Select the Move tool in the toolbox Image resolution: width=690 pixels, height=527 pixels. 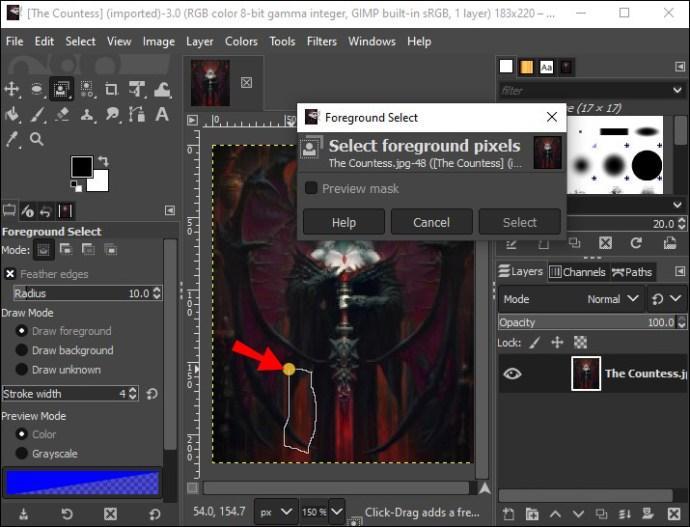[12, 89]
